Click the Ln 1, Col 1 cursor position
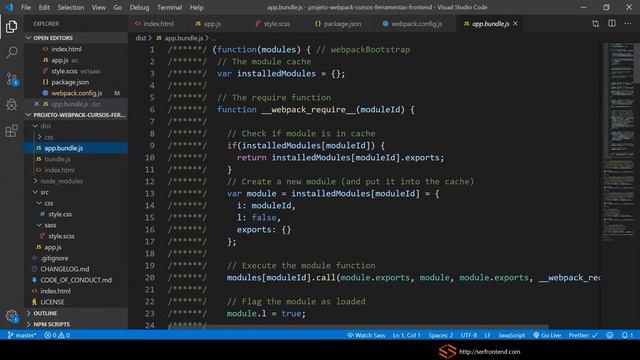 pyautogui.click(x=406, y=335)
